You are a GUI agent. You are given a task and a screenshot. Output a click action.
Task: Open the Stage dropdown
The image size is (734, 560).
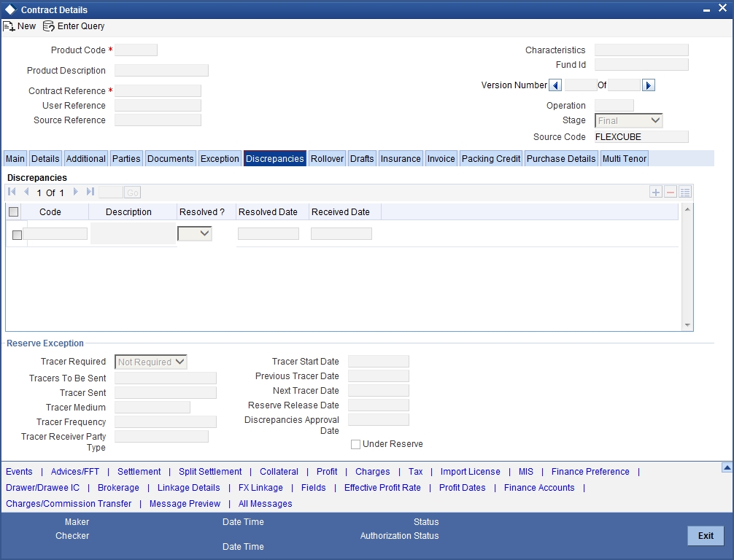629,121
